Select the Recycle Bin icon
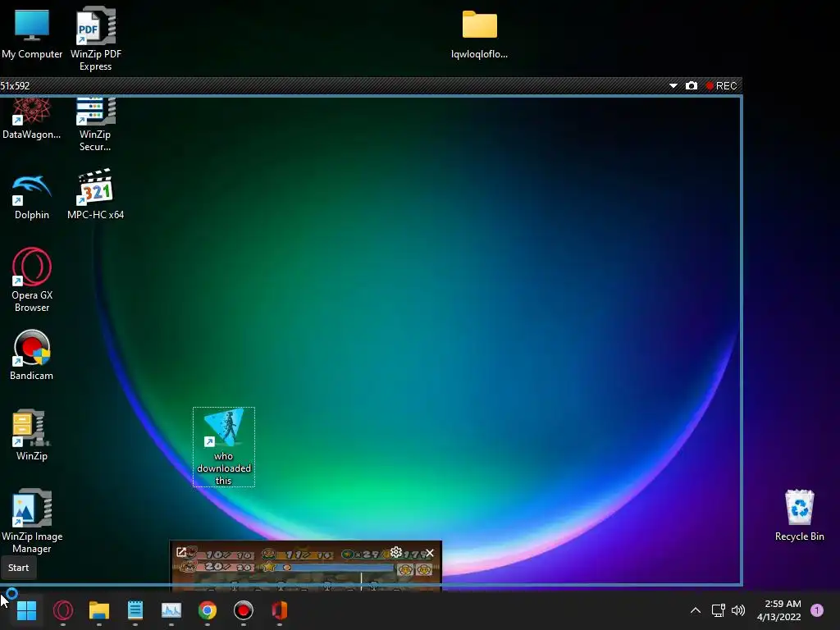Viewport: 840px width, 630px height. coord(799,515)
